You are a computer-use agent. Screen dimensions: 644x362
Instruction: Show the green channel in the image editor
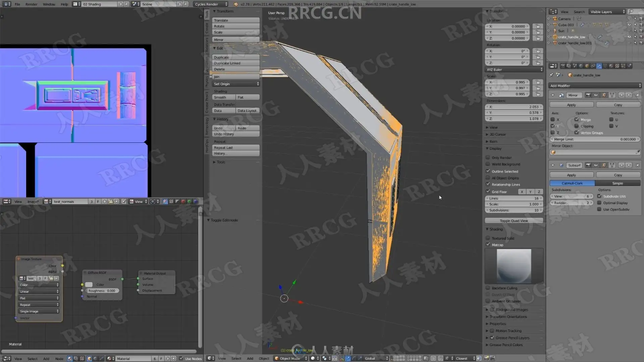coord(189,201)
